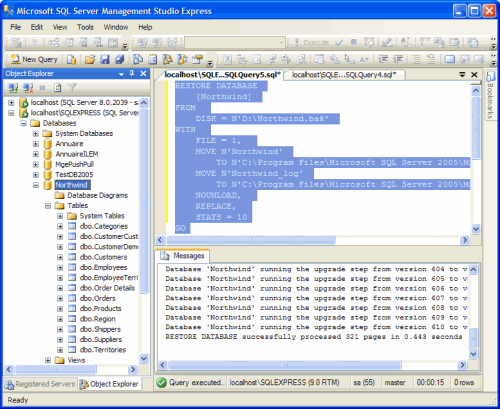This screenshot has height=409, width=500.
Task: Switch to the Registered Servers tab
Action: [40, 384]
